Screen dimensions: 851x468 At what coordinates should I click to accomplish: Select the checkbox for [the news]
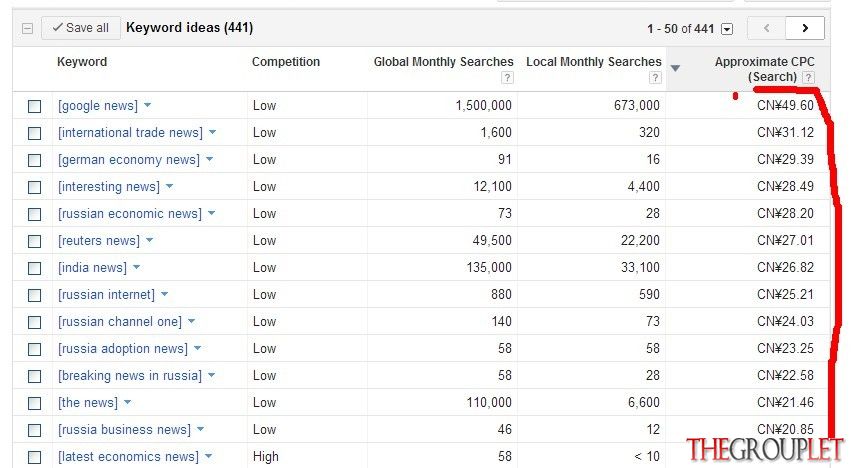(x=34, y=403)
